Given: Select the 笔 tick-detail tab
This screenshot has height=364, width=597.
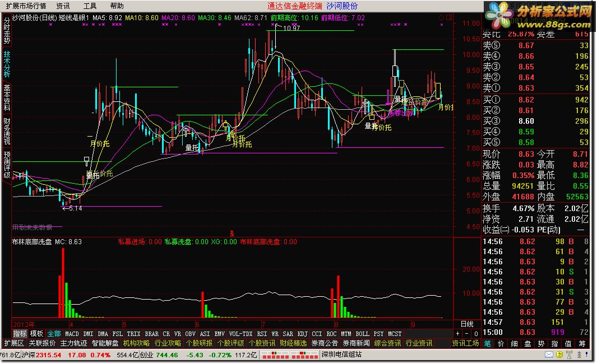Looking at the screenshot, I should click(487, 343).
